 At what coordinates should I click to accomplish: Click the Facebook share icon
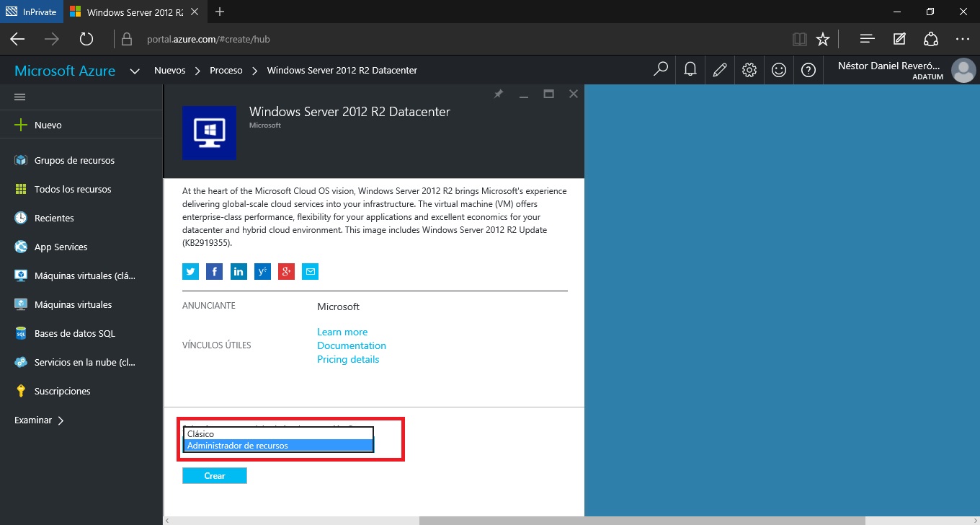click(x=214, y=272)
